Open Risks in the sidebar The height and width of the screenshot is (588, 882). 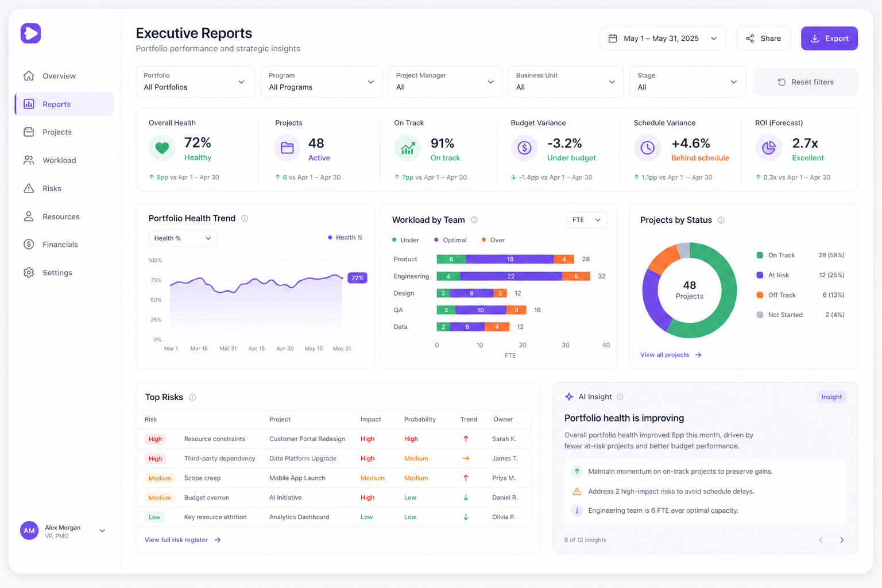[64, 188]
